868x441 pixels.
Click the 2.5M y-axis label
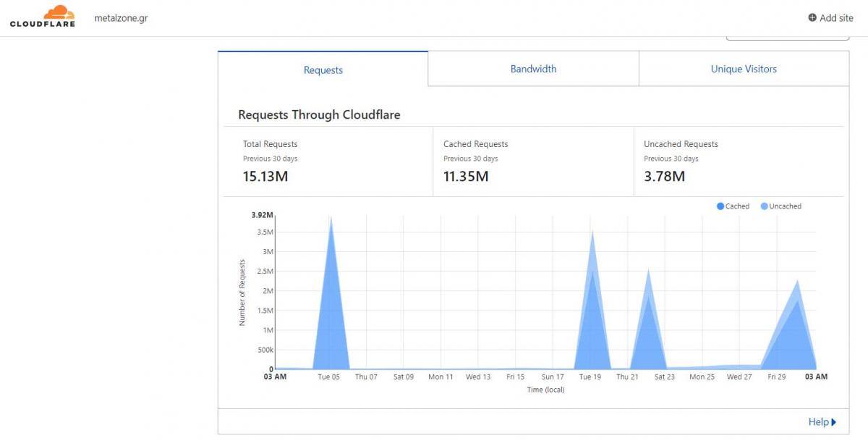(265, 272)
